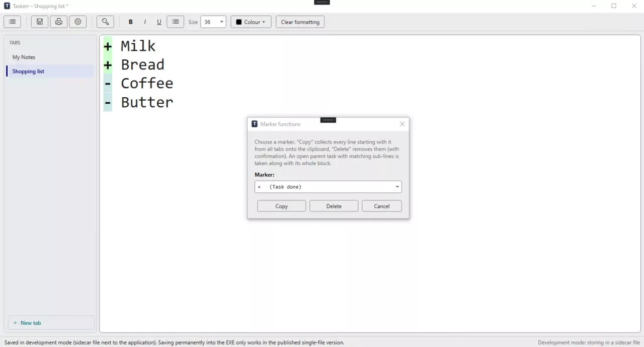Click the TABS heading in the sidebar
Image resolution: width=644 pixels, height=347 pixels.
click(x=15, y=43)
